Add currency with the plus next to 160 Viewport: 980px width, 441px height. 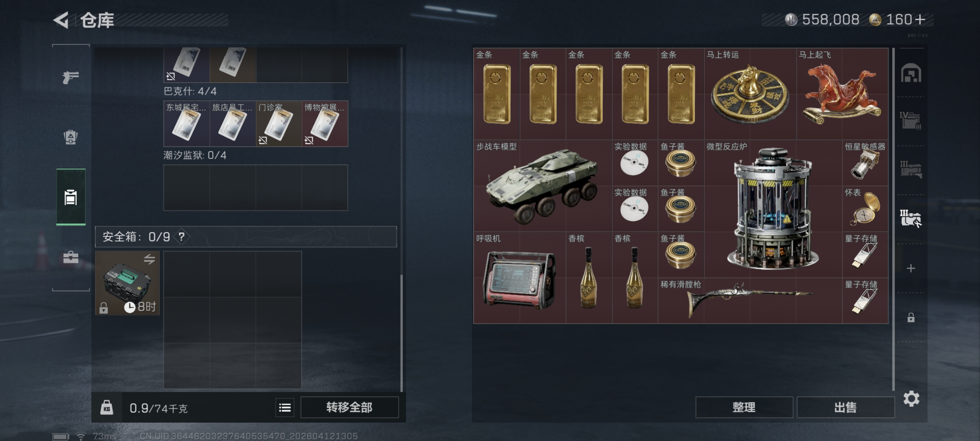[920, 20]
